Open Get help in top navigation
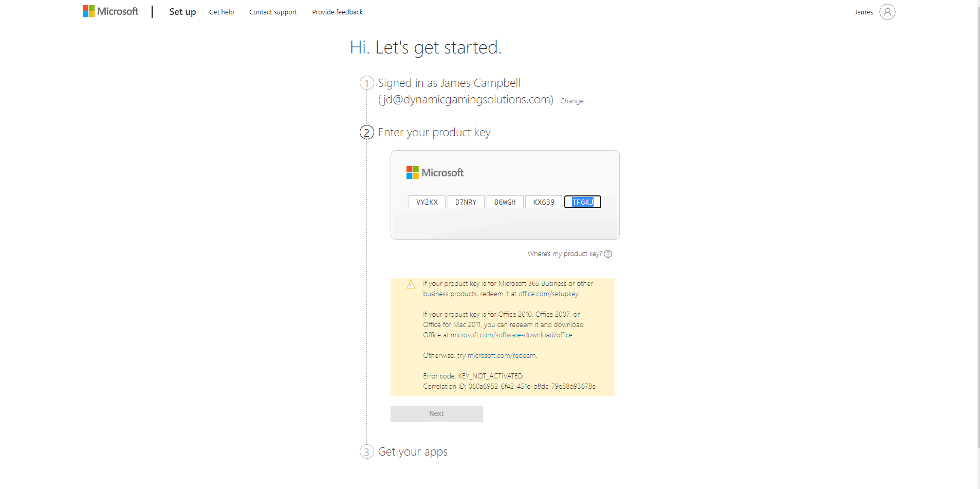Image resolution: width=980 pixels, height=489 pixels. [x=221, y=12]
